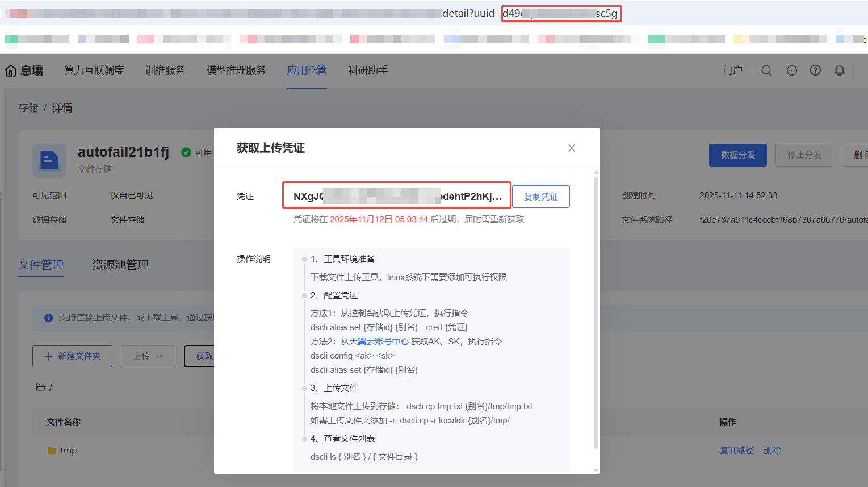
Task: Select the 资源池管理 tab
Action: pos(120,265)
